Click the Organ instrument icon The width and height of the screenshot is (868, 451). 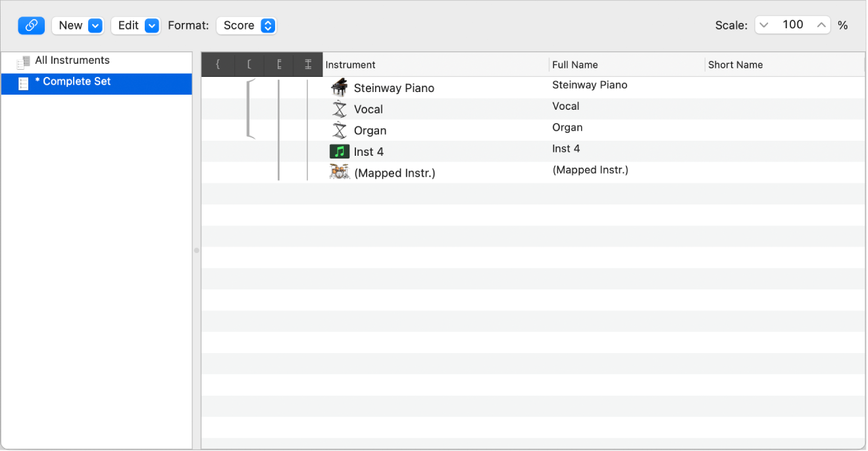[339, 130]
